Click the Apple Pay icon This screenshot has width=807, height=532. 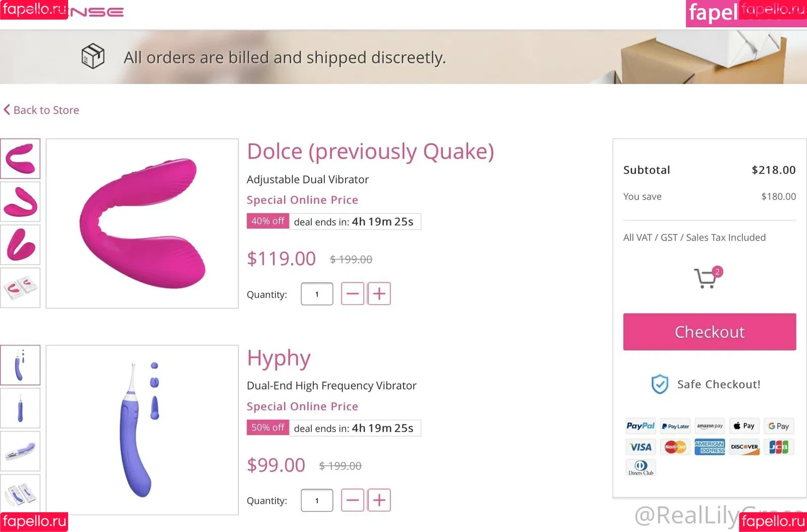[x=744, y=426]
